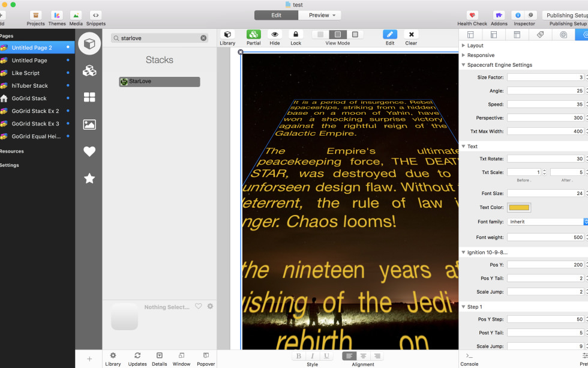The width and height of the screenshot is (588, 368).
Task: Collapse Spacecraft Engine Settings section
Action: coord(463,65)
